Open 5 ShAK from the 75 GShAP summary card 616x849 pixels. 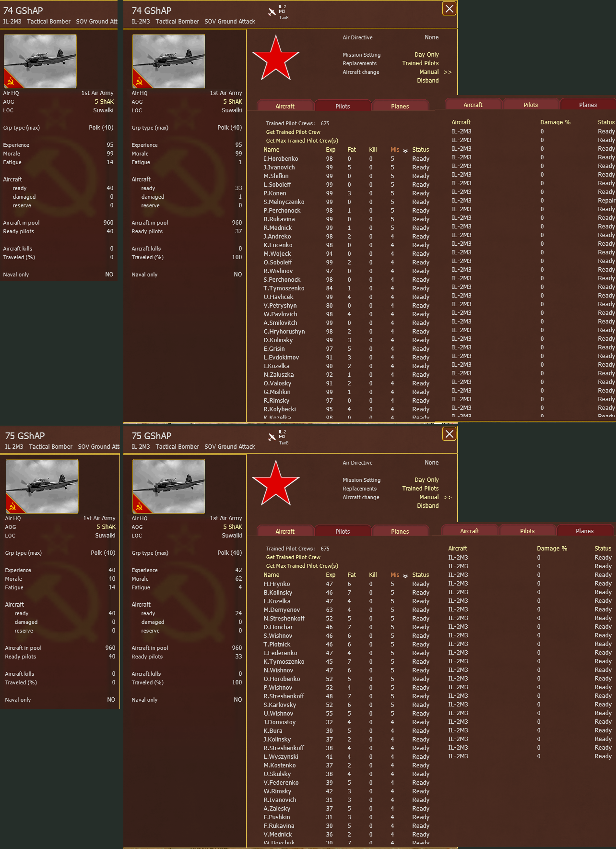click(106, 527)
